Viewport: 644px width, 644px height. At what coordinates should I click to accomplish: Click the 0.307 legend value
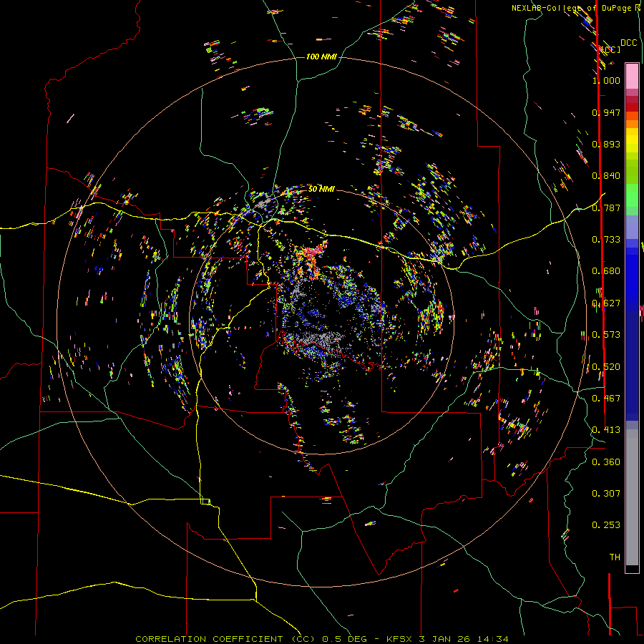(x=606, y=494)
